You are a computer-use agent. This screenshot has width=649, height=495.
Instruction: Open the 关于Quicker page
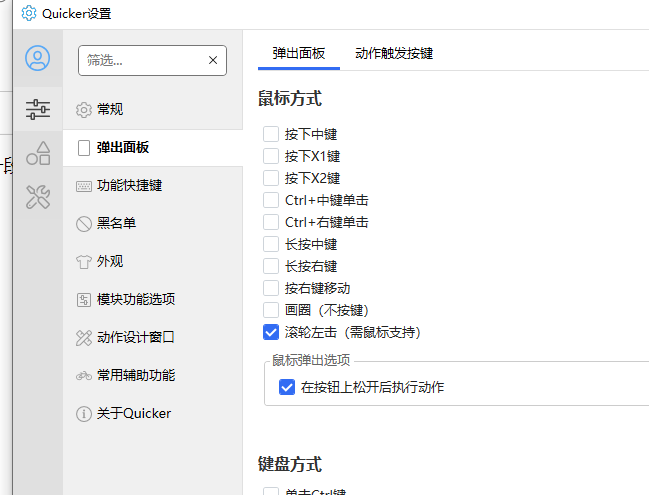point(153,413)
